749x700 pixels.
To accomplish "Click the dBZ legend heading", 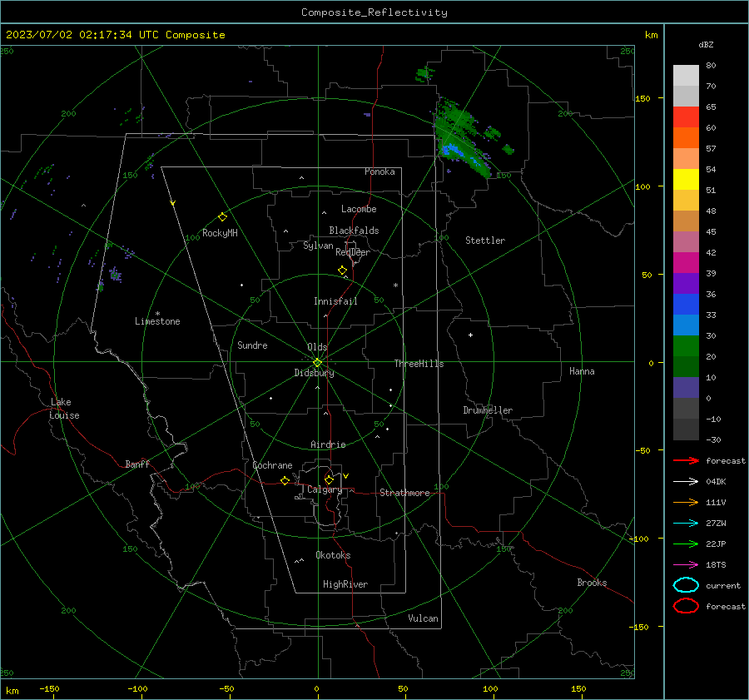I will coord(706,45).
